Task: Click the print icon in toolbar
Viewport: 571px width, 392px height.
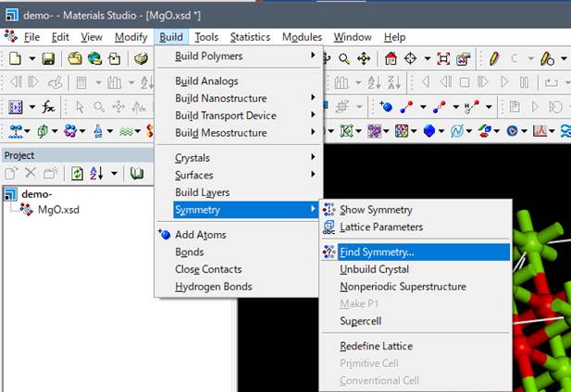Action: pyautogui.click(x=141, y=58)
